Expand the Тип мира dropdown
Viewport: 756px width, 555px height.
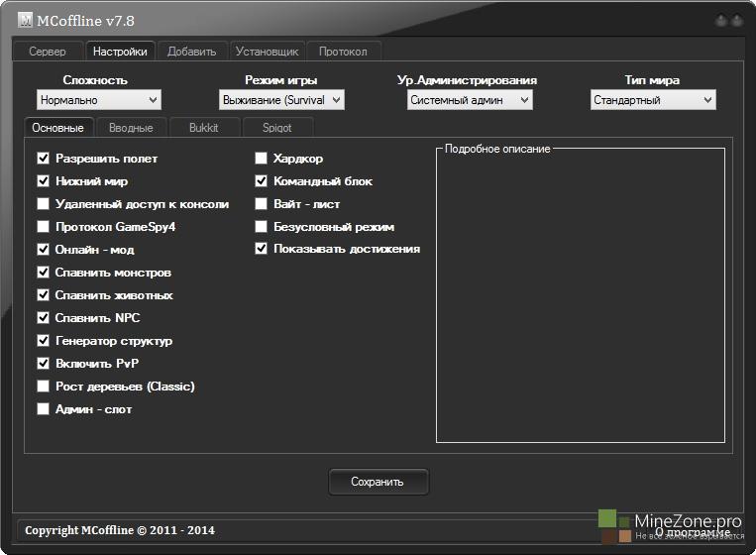coord(653,100)
